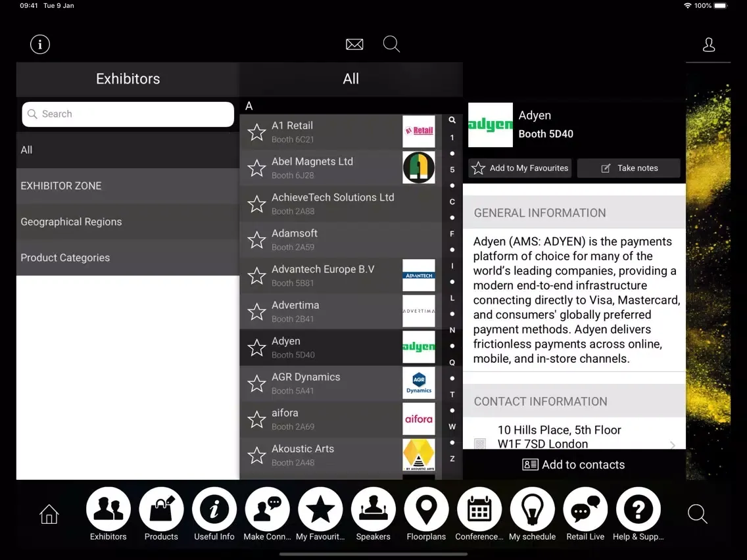The height and width of the screenshot is (560, 747).
Task: Select 'Booth 2B41' under Advertima
Action: 293,319
